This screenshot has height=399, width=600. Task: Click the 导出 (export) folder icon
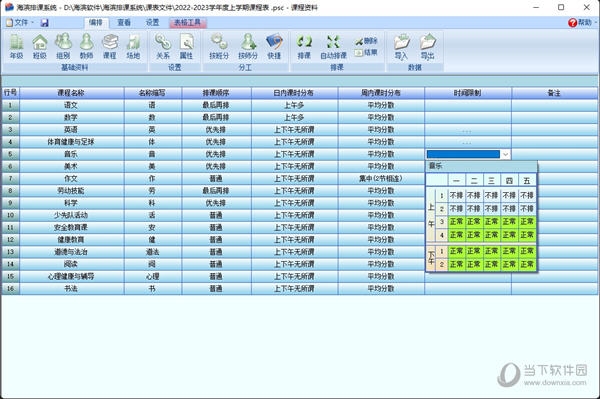pyautogui.click(x=427, y=46)
